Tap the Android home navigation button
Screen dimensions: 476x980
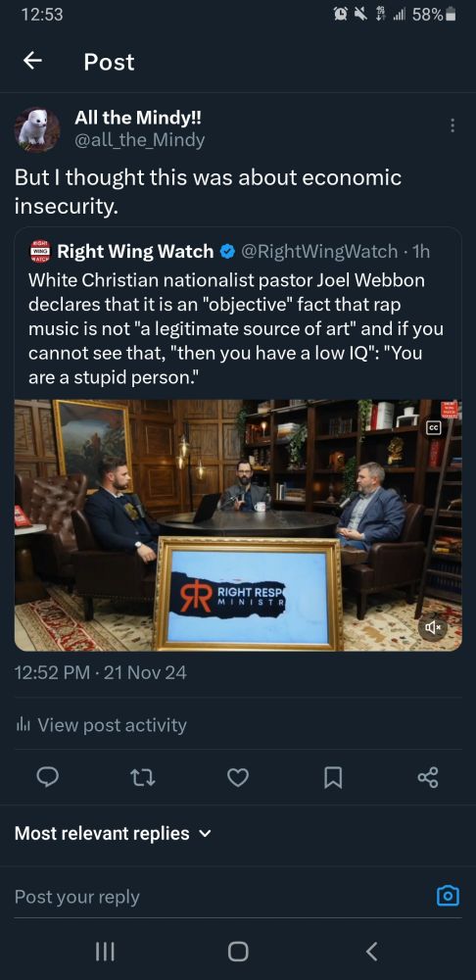238,952
